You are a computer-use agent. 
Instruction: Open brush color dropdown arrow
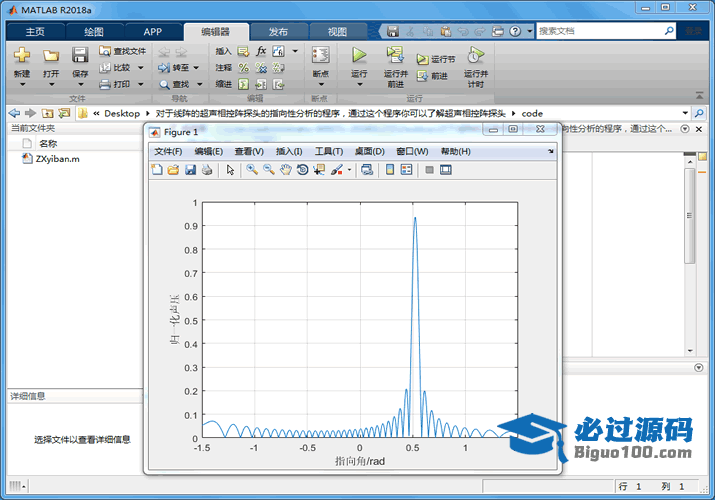[349, 170]
